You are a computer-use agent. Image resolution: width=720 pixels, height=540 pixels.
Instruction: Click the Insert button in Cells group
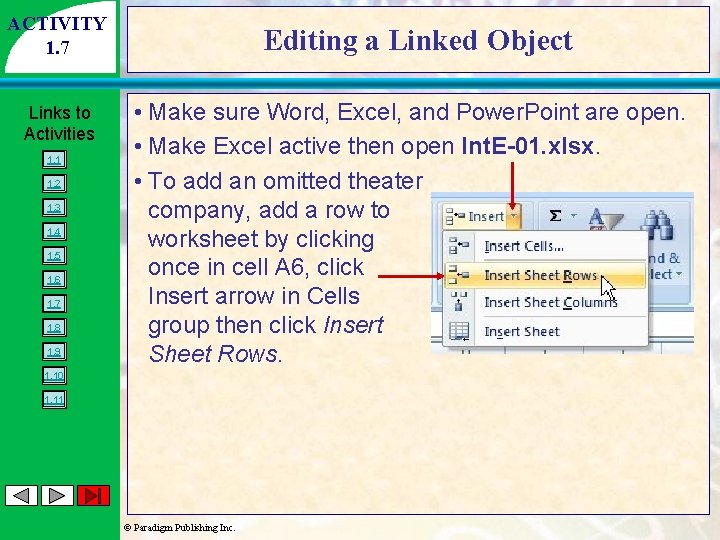click(x=475, y=216)
